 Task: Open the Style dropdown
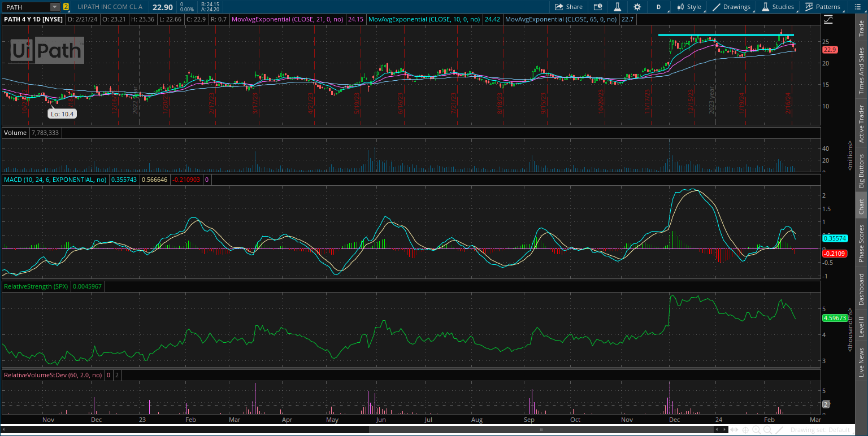689,7
